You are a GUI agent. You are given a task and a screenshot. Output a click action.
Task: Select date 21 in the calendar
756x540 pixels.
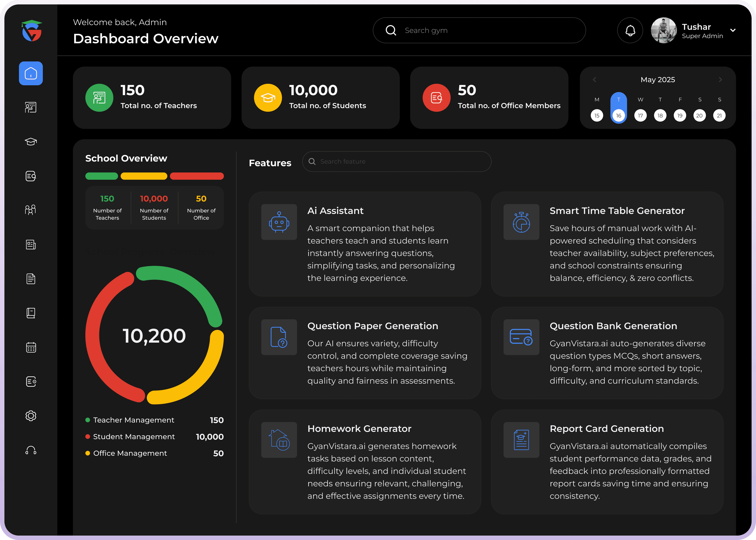pos(719,115)
